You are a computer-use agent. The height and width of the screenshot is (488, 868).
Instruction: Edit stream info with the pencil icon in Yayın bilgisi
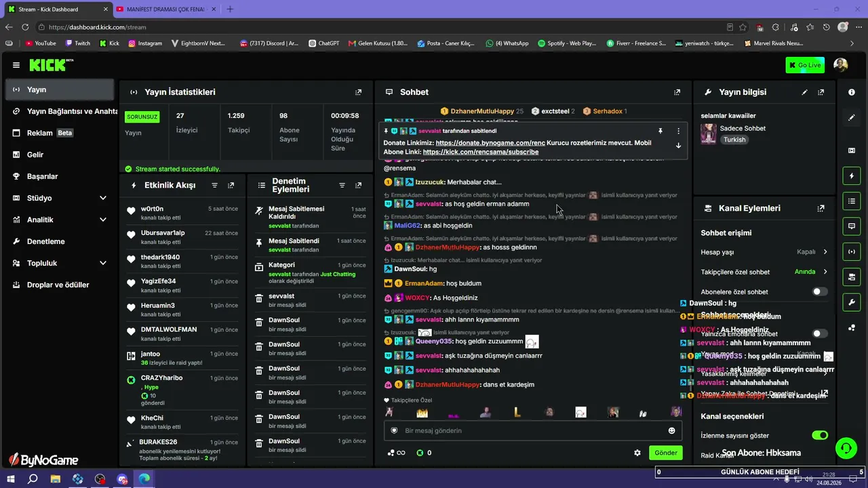coord(805,92)
